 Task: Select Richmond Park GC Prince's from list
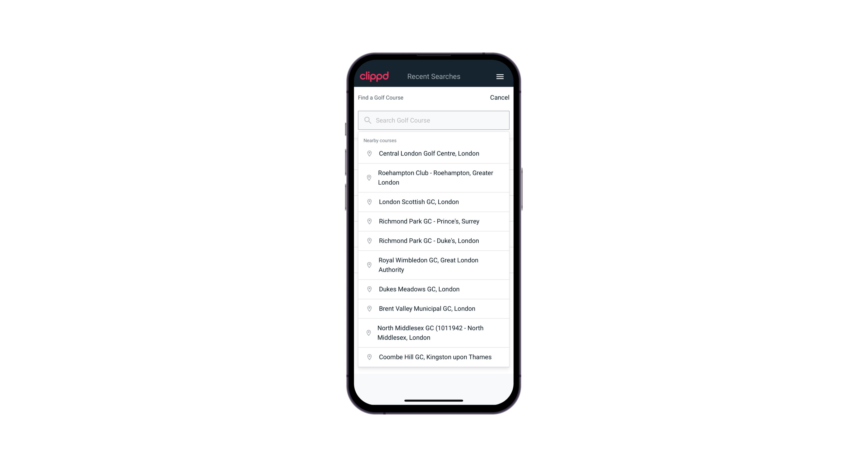(434, 221)
